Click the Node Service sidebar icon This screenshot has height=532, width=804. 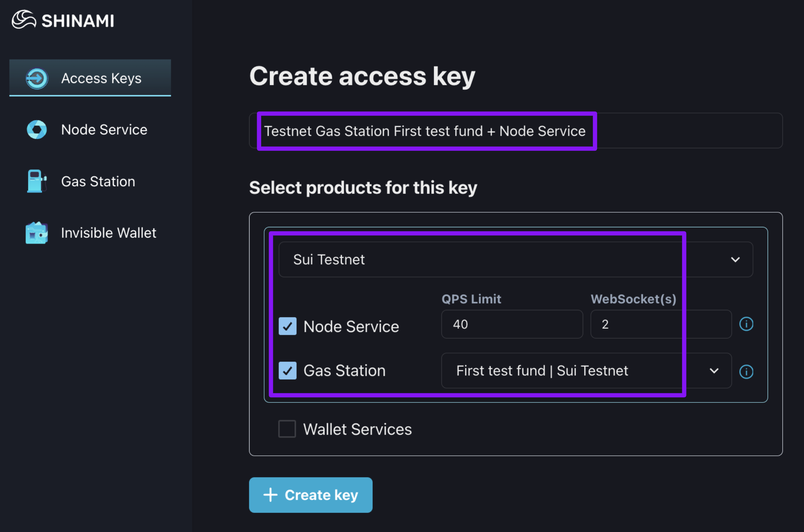(x=37, y=130)
